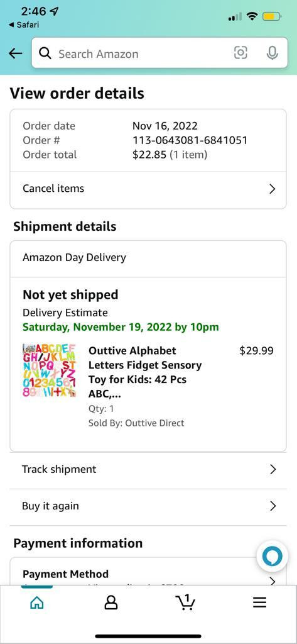Open the hamburger menu icon
The image size is (297, 644).
point(259,602)
